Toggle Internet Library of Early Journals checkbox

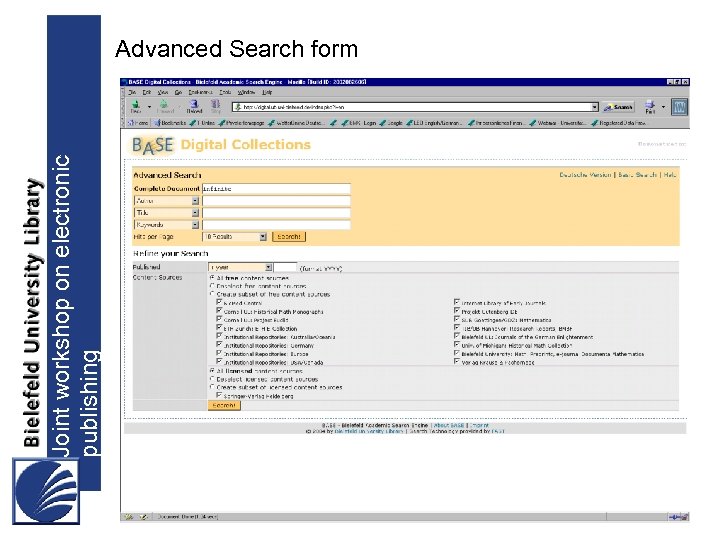click(x=457, y=302)
